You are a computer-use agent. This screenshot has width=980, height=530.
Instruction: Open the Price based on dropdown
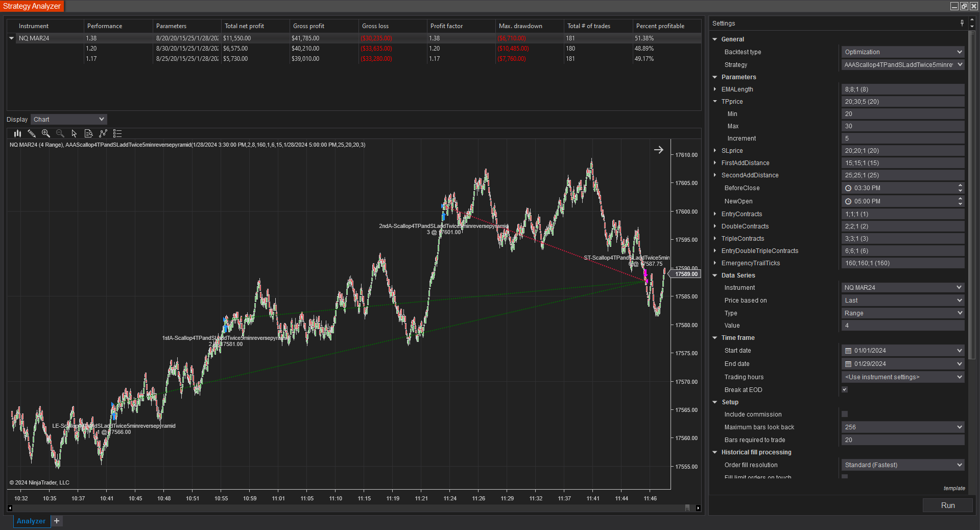coord(903,300)
